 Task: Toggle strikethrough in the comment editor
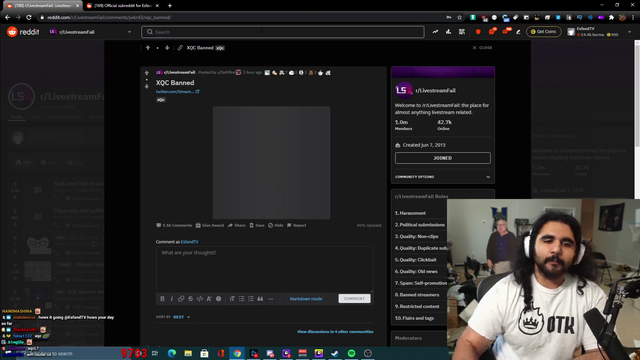coord(191,299)
